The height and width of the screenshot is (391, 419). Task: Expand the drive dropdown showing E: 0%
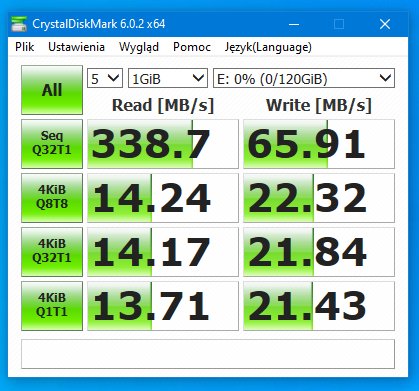click(304, 78)
